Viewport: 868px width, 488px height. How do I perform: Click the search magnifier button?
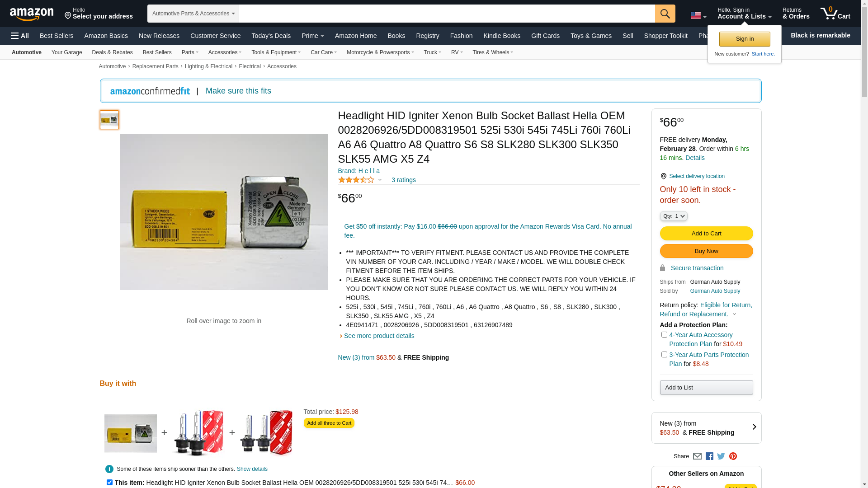coord(665,14)
